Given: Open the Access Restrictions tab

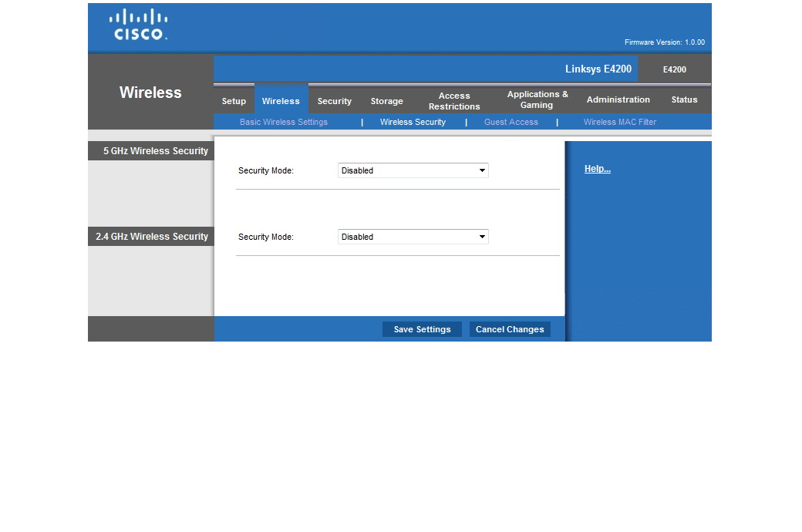Looking at the screenshot, I should [x=454, y=101].
